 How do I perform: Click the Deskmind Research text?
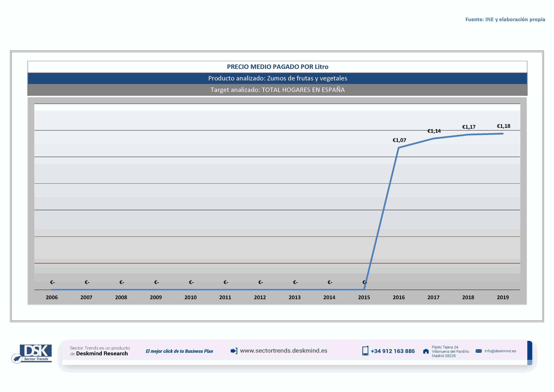pos(102,354)
